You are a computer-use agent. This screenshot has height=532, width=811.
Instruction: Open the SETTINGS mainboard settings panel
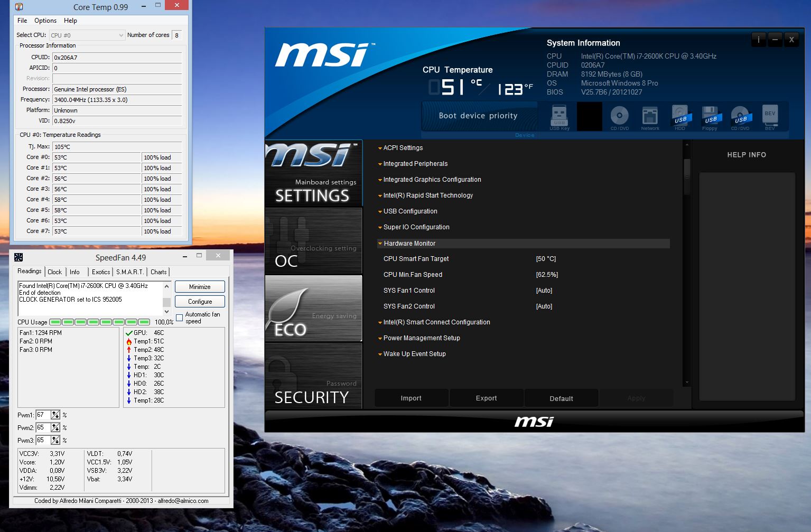click(314, 173)
